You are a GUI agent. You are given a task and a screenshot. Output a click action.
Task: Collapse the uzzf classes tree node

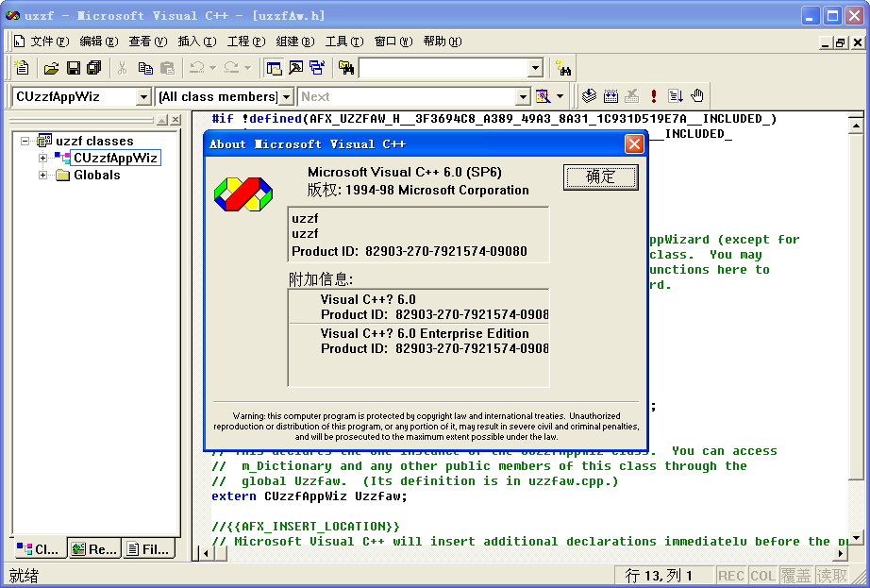pyautogui.click(x=25, y=141)
